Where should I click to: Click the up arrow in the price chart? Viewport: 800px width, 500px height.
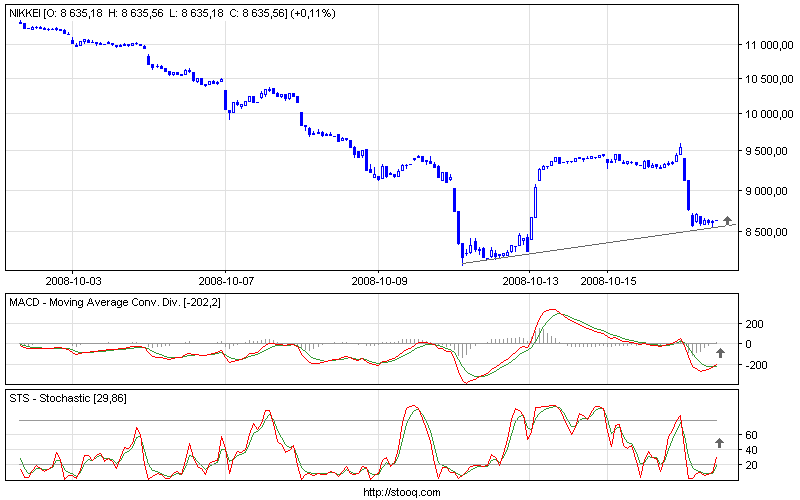pos(728,220)
